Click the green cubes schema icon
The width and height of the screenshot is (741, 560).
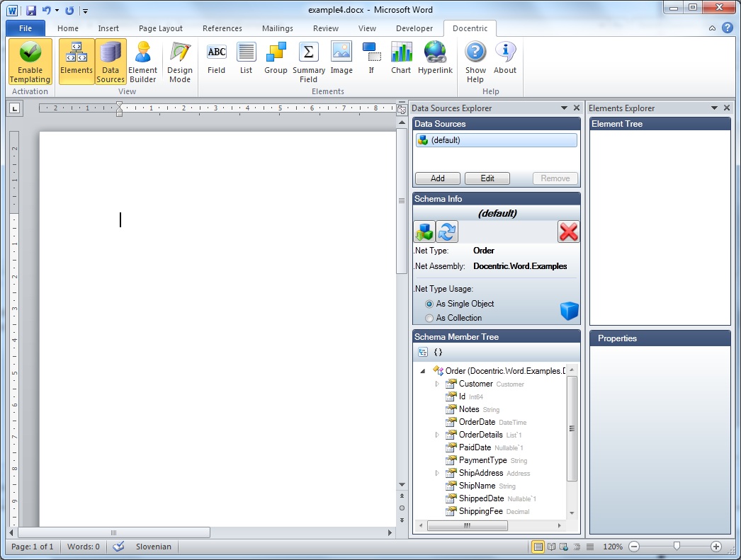click(x=424, y=232)
